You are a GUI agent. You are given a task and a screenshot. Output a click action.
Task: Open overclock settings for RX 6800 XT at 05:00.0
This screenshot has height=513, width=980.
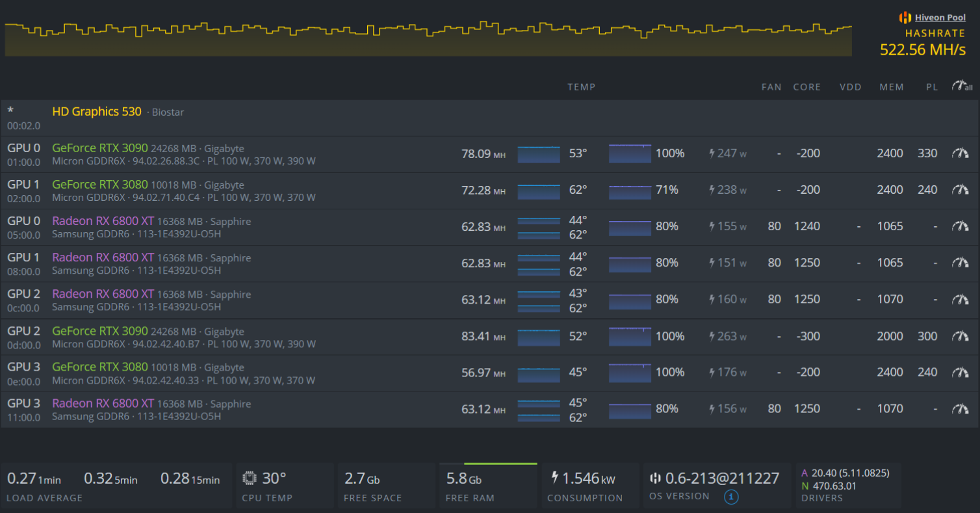coord(960,226)
